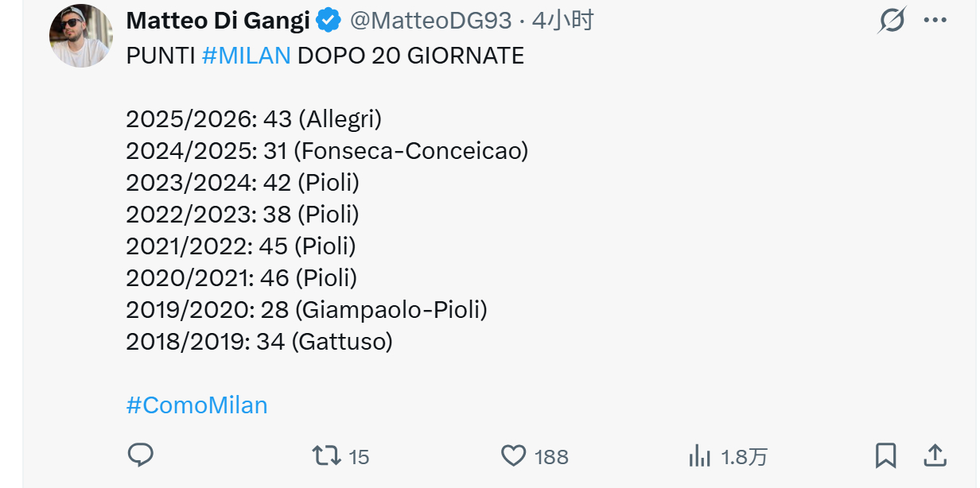980x488 pixels.
Task: Click the retweet count 15
Action: 359,457
